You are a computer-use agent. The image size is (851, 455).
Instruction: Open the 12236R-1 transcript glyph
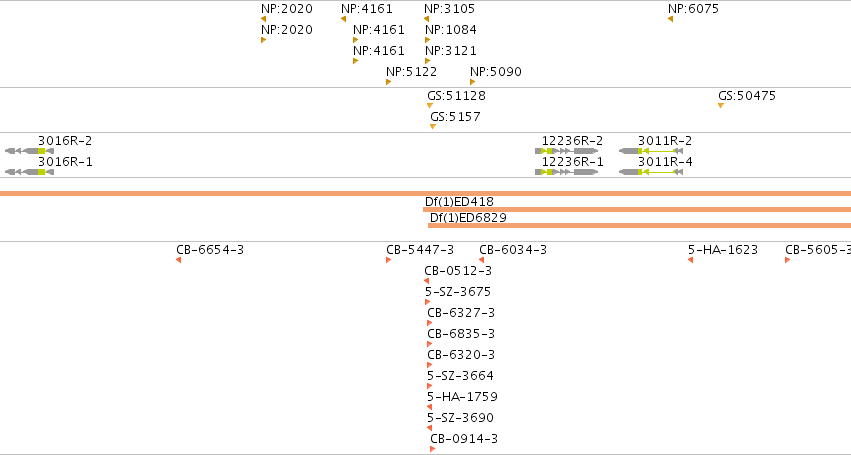[567, 172]
